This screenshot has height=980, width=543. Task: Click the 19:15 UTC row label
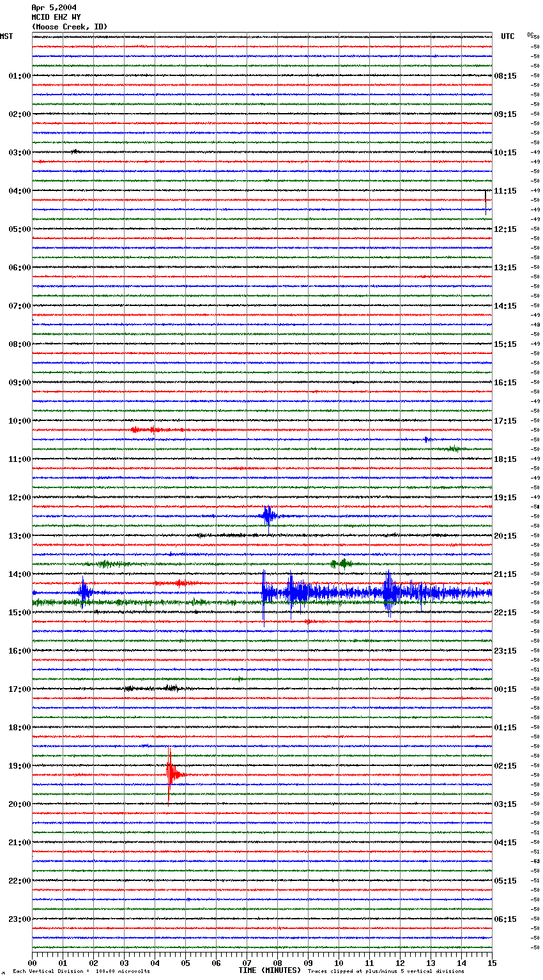coord(505,498)
